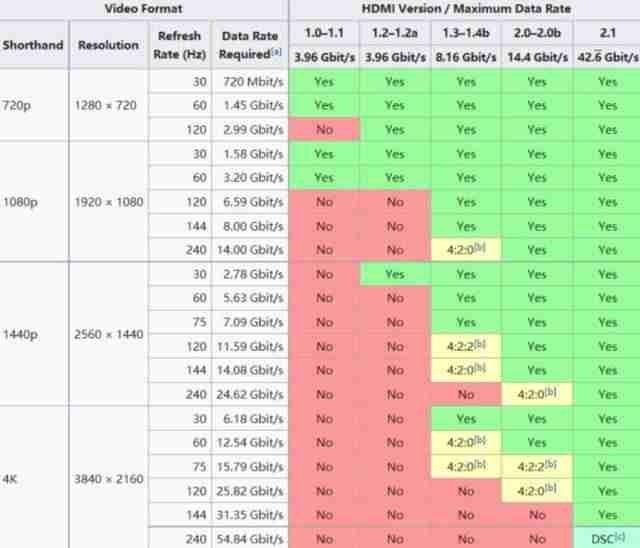Click the HDMI 2.1 column header
Screen dimensions: 640x548
[x=607, y=33]
